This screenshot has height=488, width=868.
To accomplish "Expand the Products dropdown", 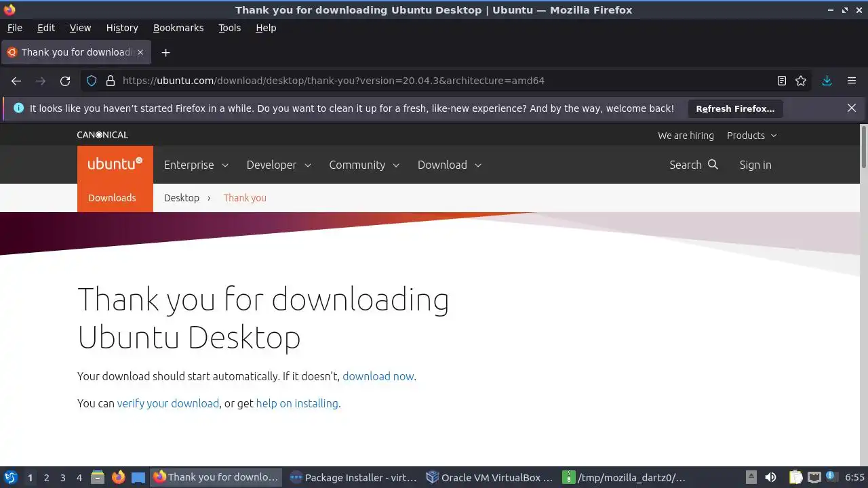I will [752, 136].
